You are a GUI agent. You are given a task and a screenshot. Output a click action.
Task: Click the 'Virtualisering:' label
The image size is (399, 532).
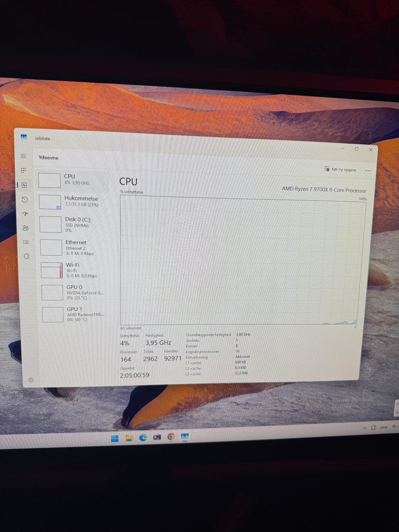(x=197, y=357)
